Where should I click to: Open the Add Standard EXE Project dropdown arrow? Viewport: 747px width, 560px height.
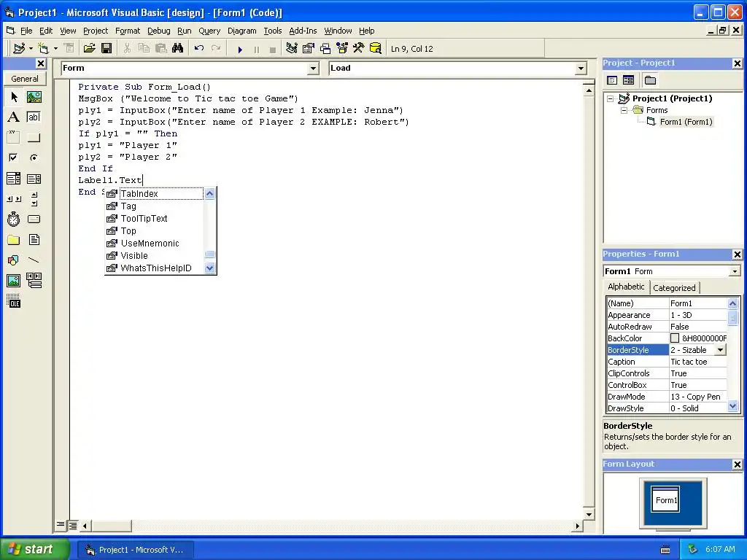31,49
